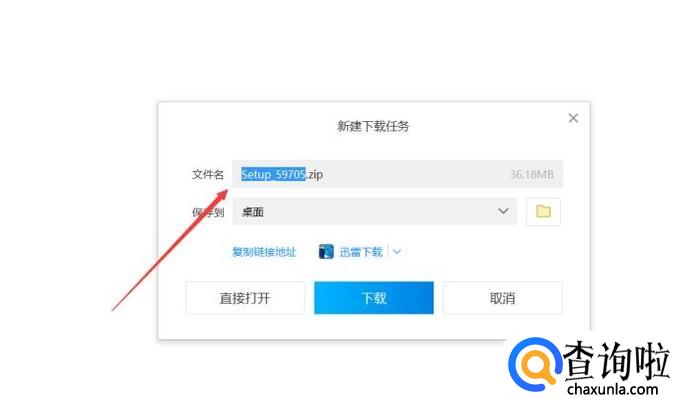Open the folder browse icon
Viewport: 682px width, 420px height.
point(543,212)
